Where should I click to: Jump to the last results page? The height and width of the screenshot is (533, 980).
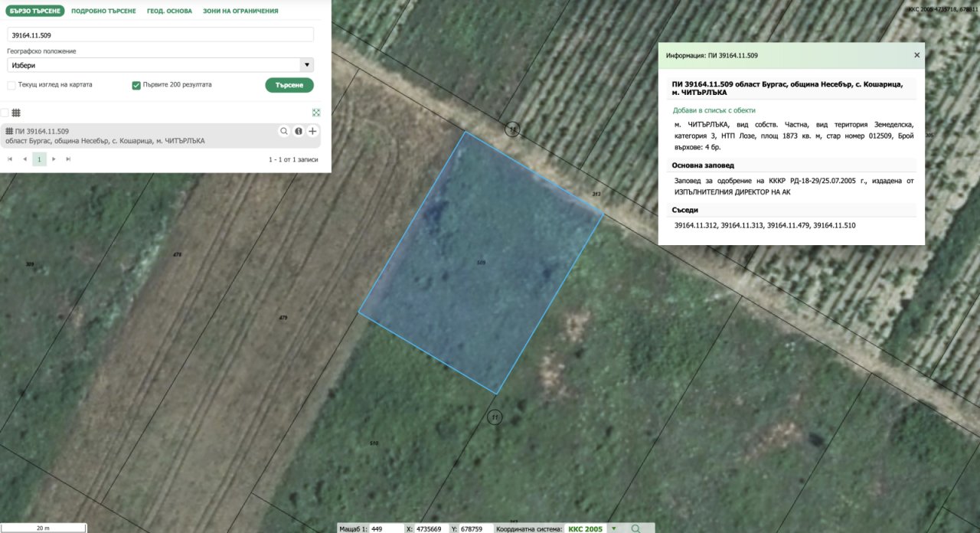click(x=68, y=159)
